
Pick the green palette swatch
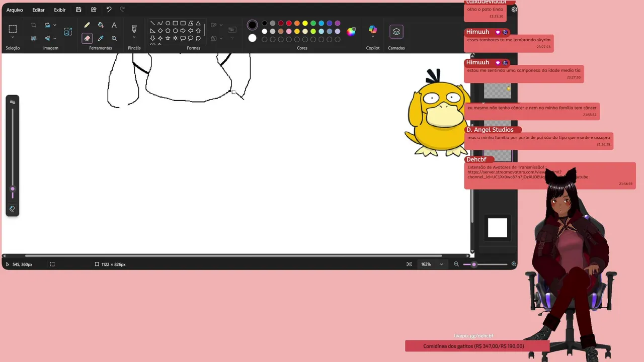tap(313, 23)
